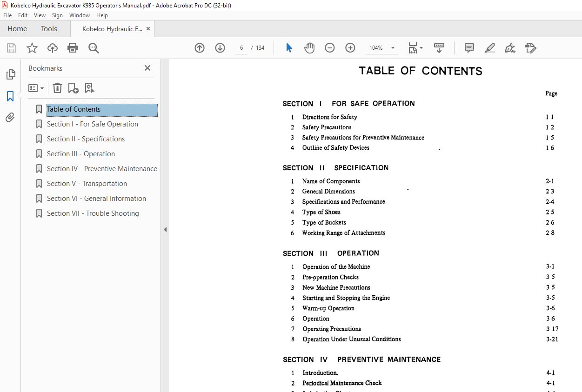
Task: Click 'General Dimensions' contents line
Action: coord(328,192)
